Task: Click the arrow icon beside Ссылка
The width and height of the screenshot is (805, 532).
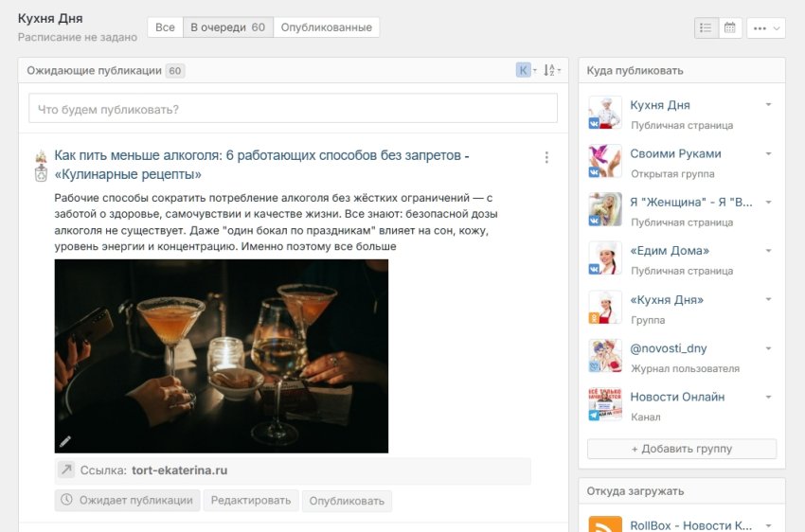Action: coord(67,470)
